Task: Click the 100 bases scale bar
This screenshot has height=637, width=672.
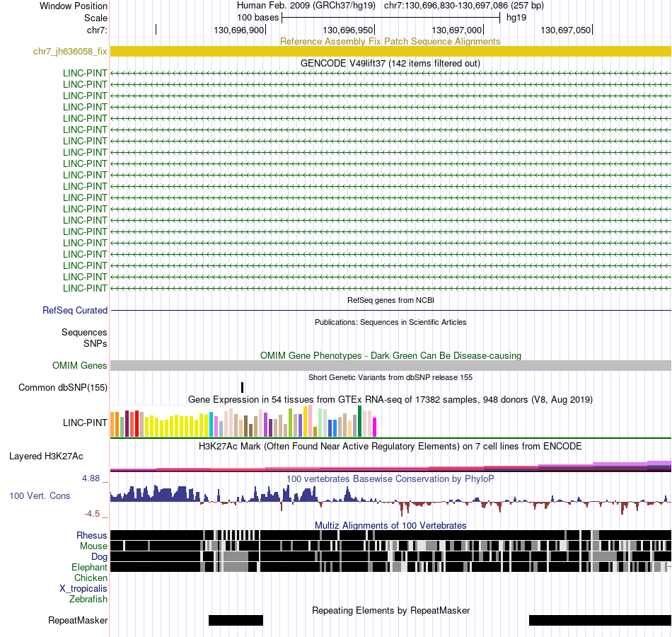Action: pos(391,18)
